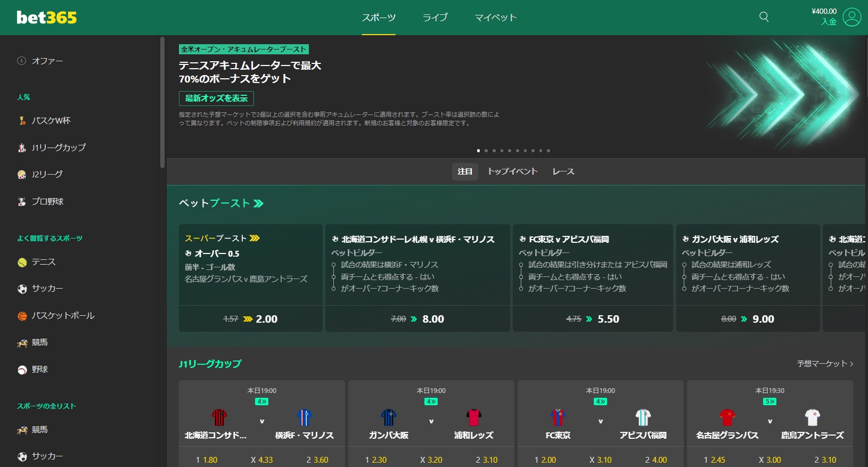The height and width of the screenshot is (467, 868).
Task: Click the ベットブースト heading arrows
Action: [x=258, y=203]
